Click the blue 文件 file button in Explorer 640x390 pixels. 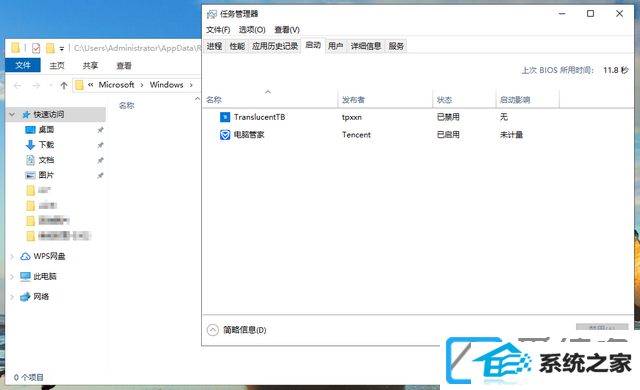click(23, 65)
